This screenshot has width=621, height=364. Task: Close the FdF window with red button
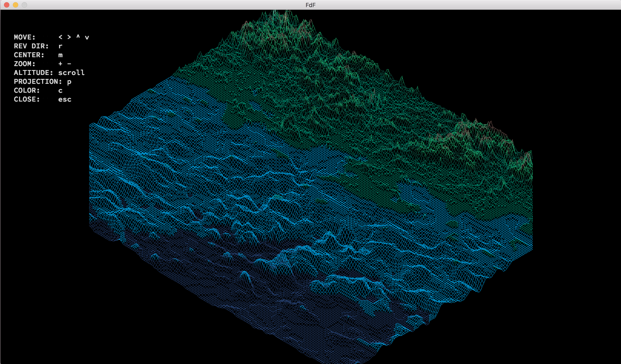click(x=7, y=5)
